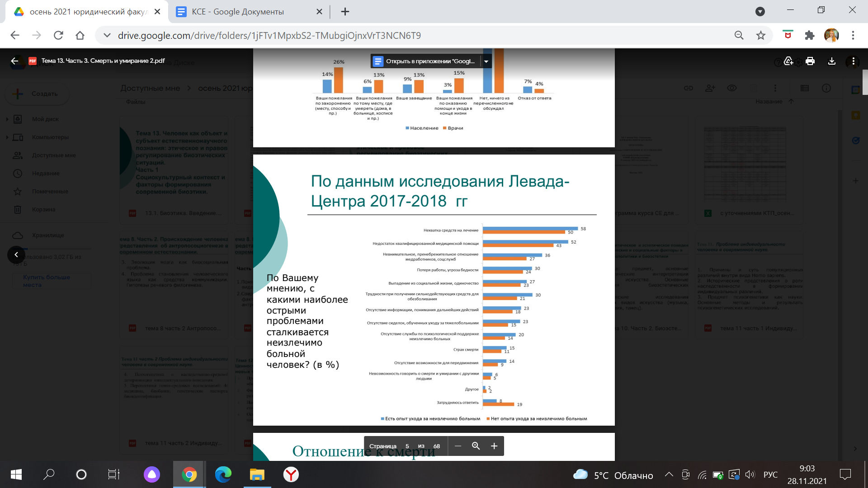868x488 pixels.
Task: Open File Explorer from taskbar
Action: (x=257, y=474)
